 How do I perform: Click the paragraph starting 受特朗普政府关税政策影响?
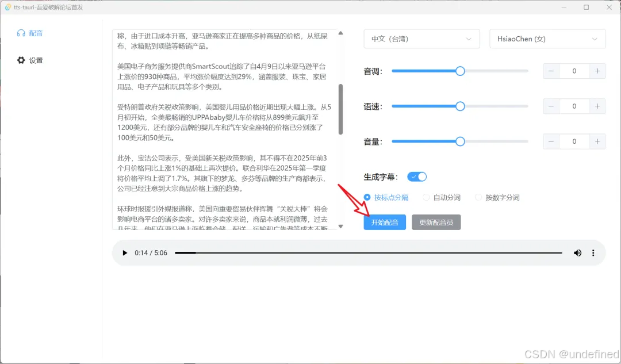pyautogui.click(x=224, y=122)
